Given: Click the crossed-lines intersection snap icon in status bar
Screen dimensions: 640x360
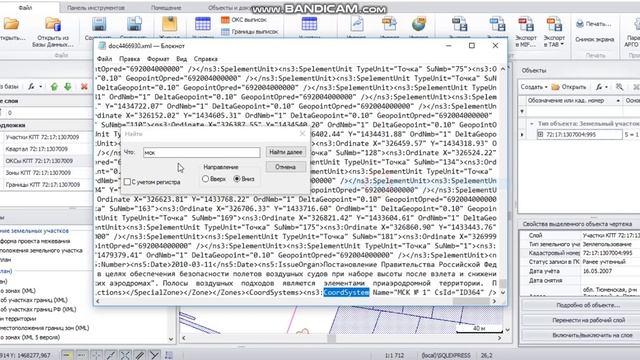Looking at the screenshot, I should tap(125, 355).
